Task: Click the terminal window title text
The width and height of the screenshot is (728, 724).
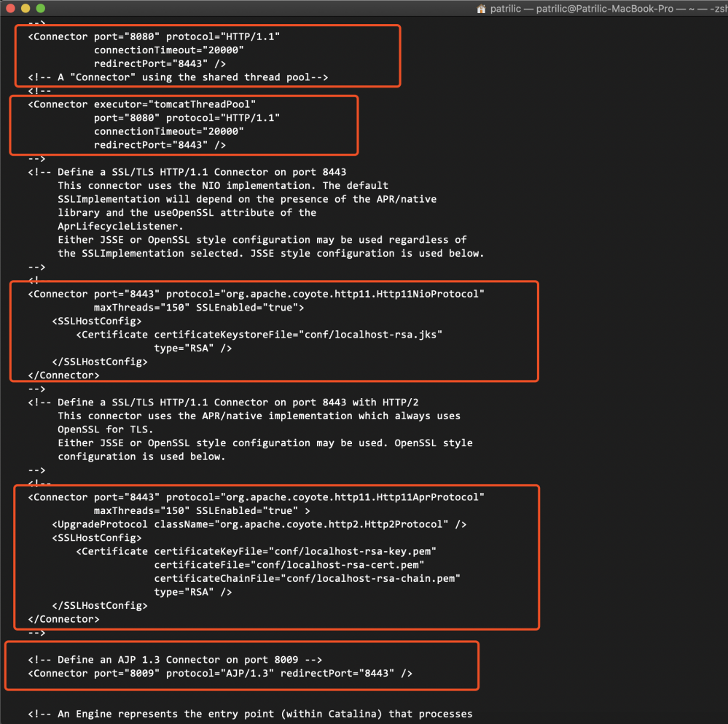Action: pos(608,8)
